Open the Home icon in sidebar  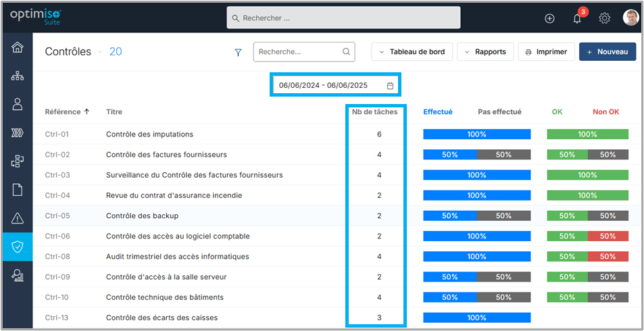click(x=17, y=48)
